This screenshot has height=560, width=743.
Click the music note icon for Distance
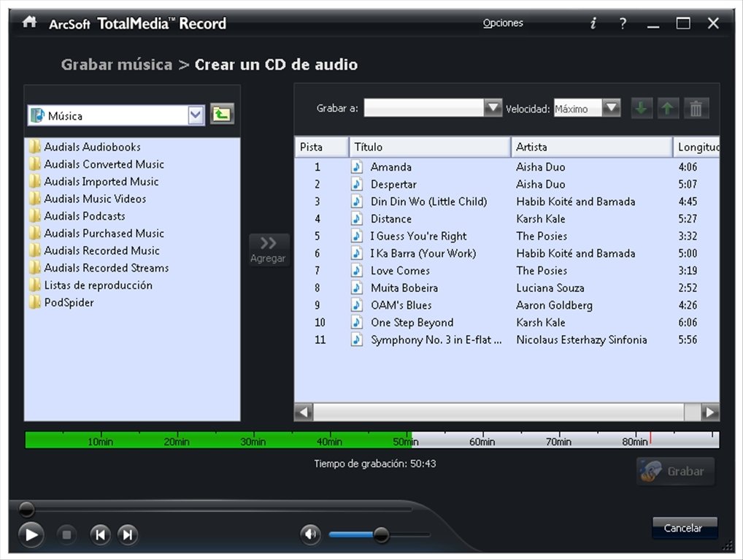(x=357, y=218)
